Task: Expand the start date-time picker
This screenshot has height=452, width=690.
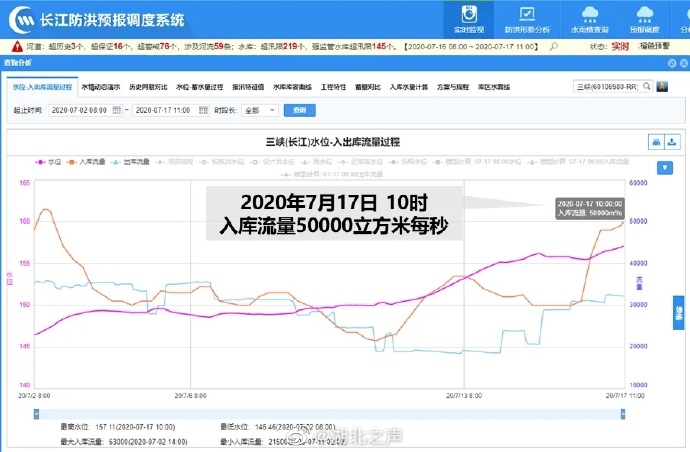Action: tap(118, 110)
